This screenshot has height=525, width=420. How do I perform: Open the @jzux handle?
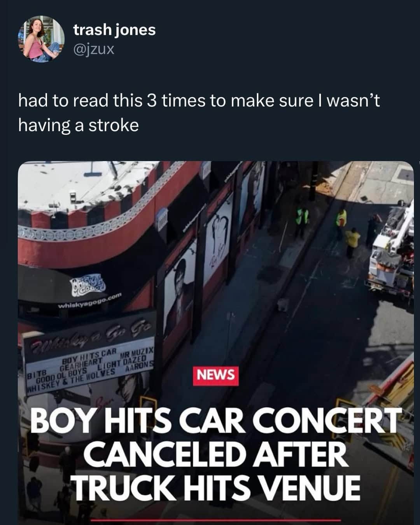[x=94, y=49]
